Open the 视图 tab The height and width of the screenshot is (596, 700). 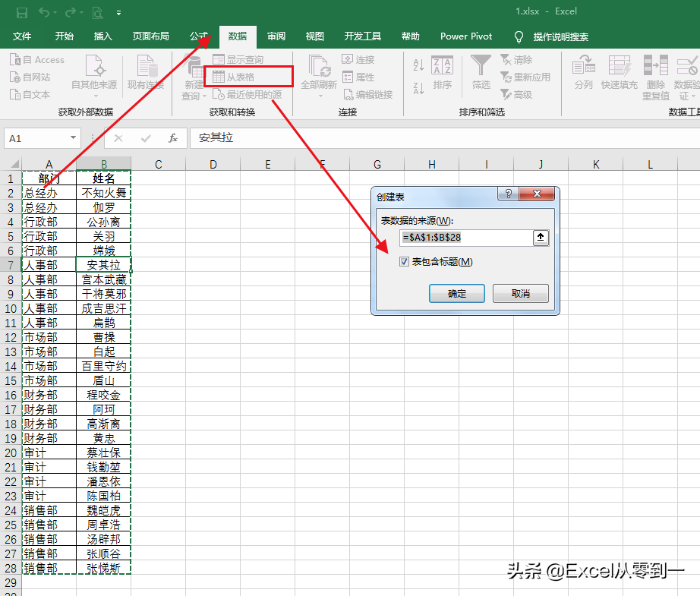click(x=315, y=36)
